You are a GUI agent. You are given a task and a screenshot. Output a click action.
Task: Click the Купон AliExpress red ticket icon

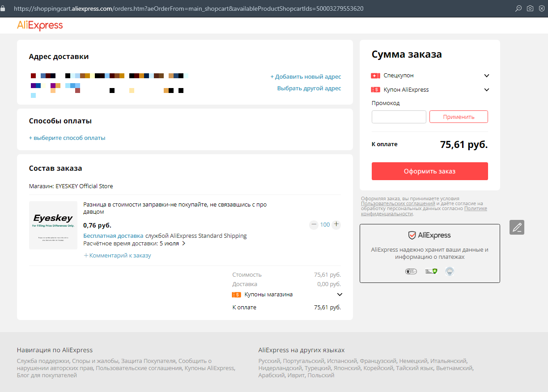[x=375, y=90]
